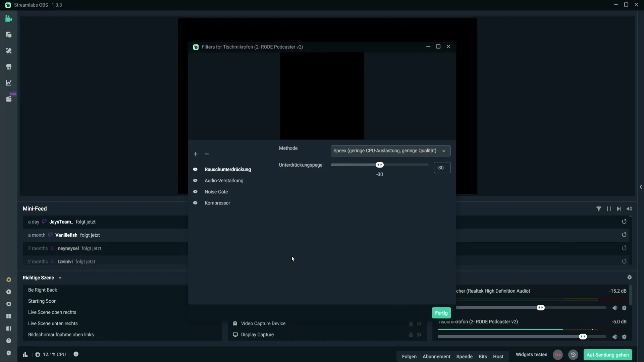644x362 pixels.
Task: Open the App Store icon in sidebar
Action: [x=9, y=67]
